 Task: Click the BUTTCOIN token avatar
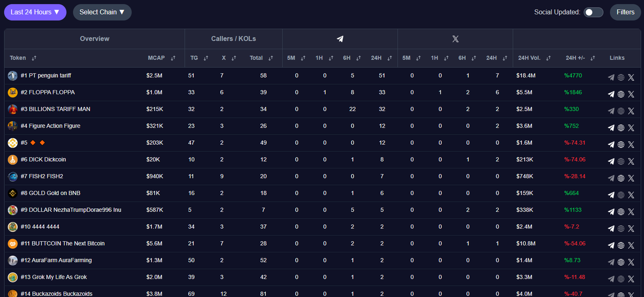12,243
